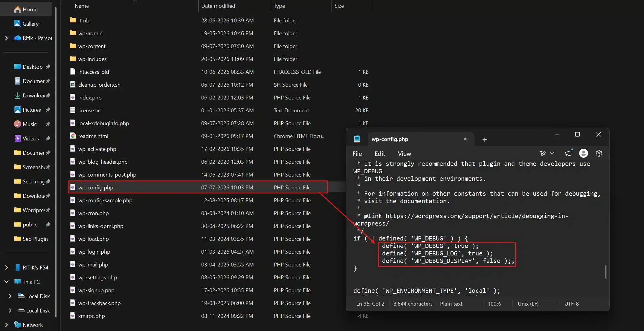Open the Notepad Edit menu
Viewport: 644px width, 331px height.
[x=380, y=154]
